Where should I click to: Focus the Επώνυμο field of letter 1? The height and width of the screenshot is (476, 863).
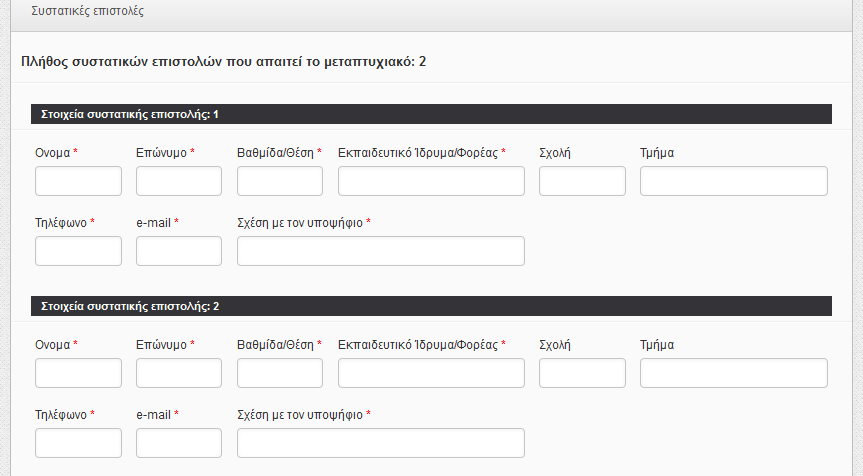tap(179, 181)
